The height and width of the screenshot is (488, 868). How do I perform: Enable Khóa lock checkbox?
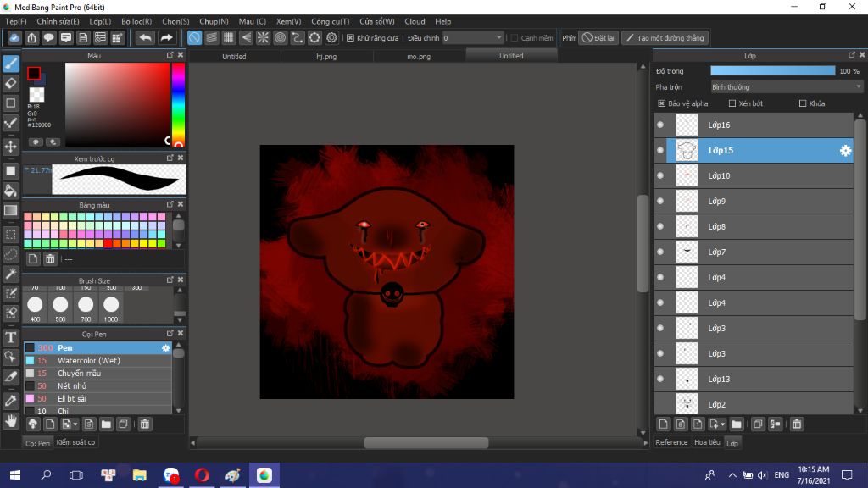point(803,103)
